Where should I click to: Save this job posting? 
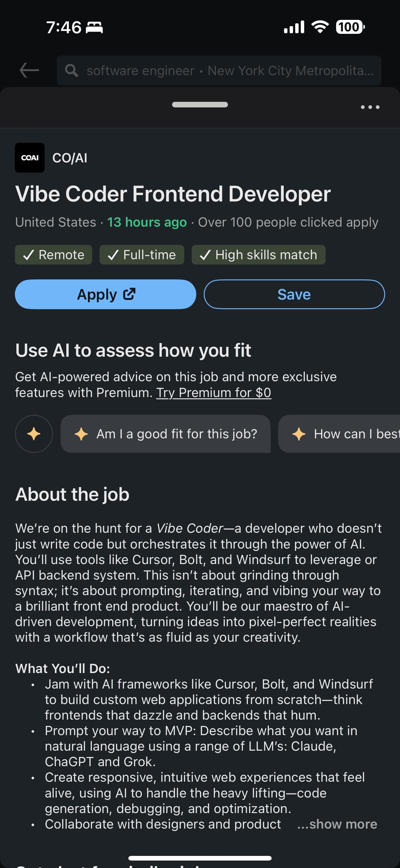click(294, 294)
